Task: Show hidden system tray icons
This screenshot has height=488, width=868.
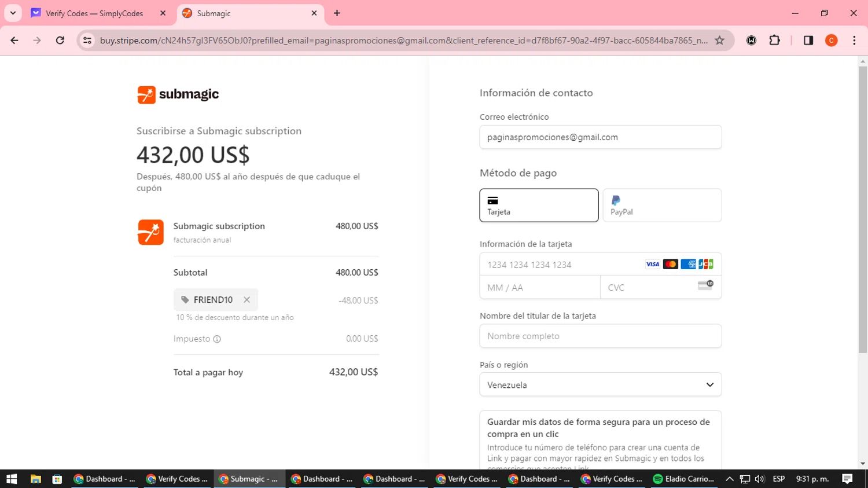Action: pos(729,479)
